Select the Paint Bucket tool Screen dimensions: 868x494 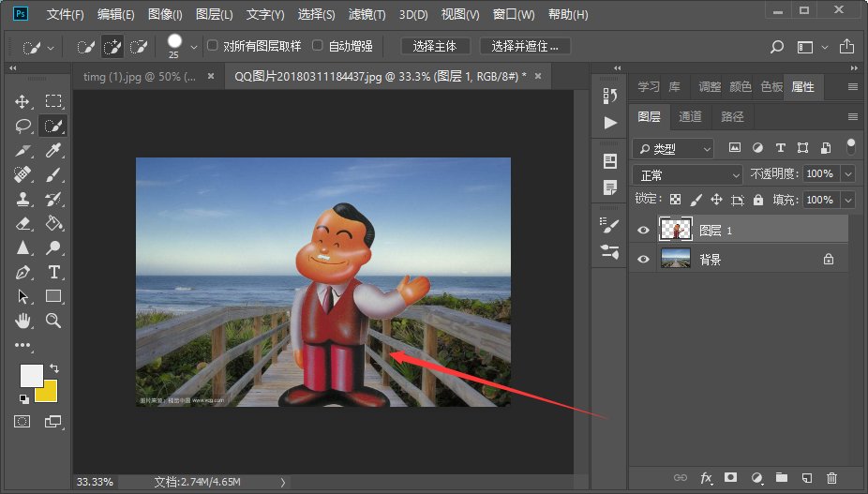tap(53, 223)
